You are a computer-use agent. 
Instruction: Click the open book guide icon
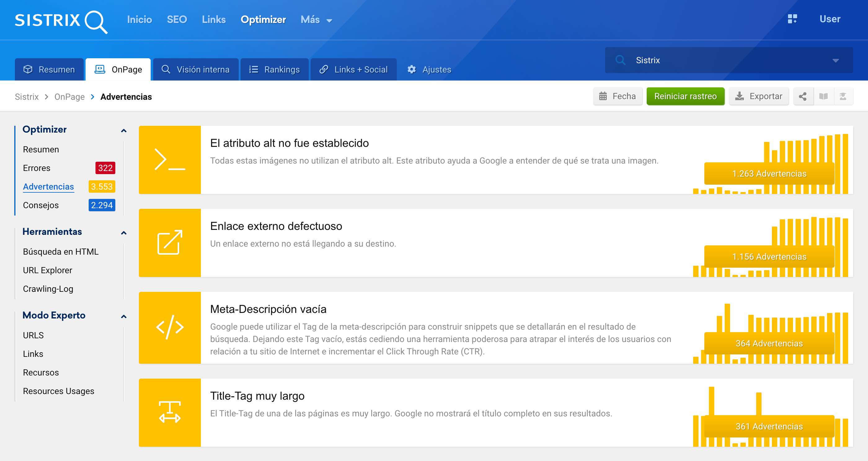(x=823, y=96)
